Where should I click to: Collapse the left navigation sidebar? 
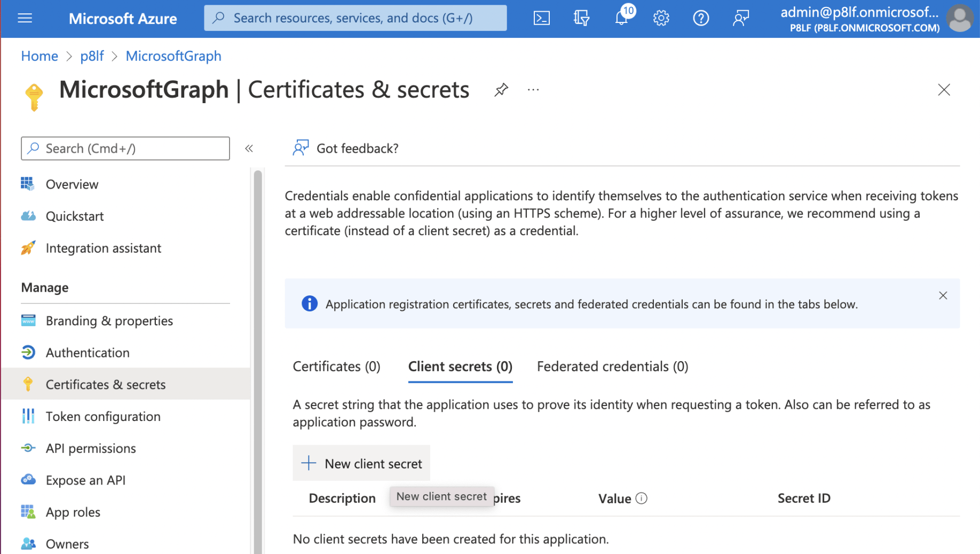tap(249, 149)
